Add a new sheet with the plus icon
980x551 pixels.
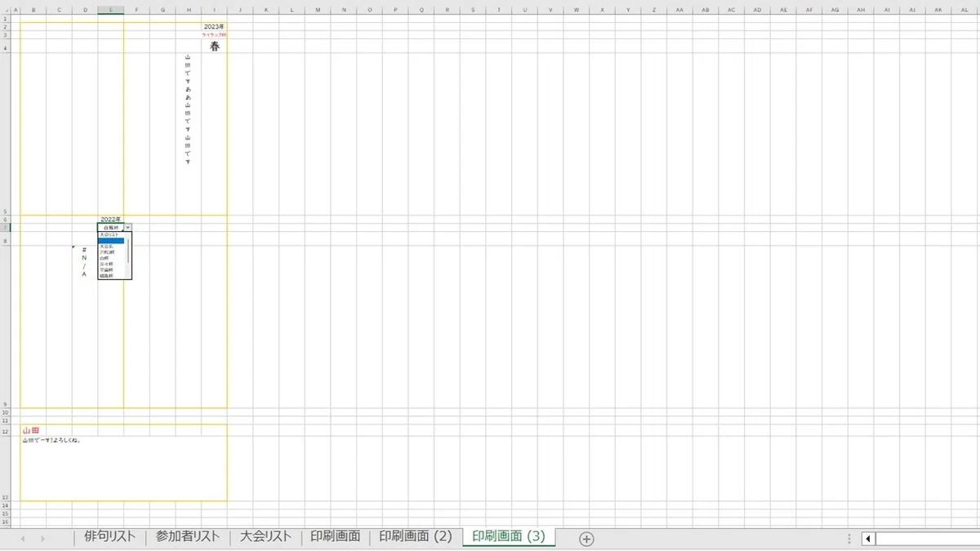tap(586, 538)
